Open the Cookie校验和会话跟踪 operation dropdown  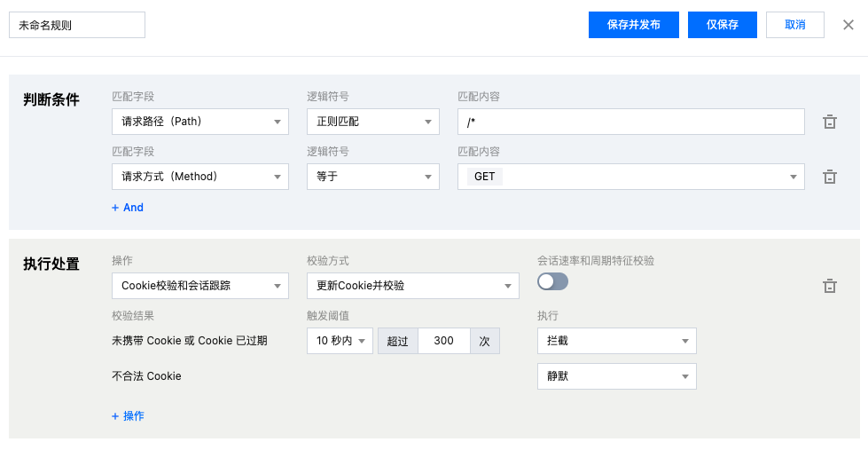pyautogui.click(x=200, y=286)
